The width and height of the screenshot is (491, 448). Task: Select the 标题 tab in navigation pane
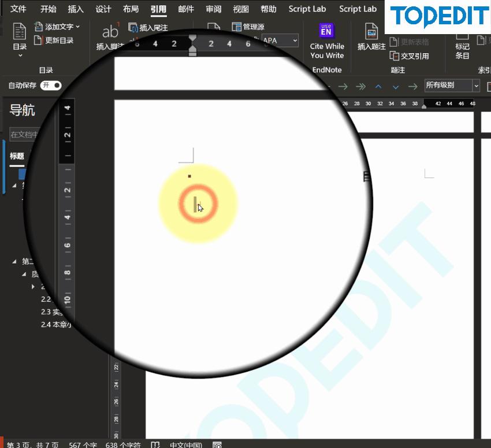pyautogui.click(x=17, y=156)
